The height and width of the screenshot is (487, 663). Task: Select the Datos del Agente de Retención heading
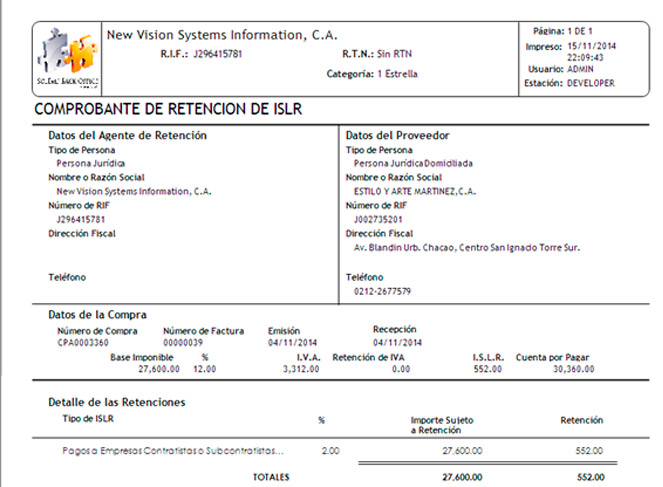point(127,134)
